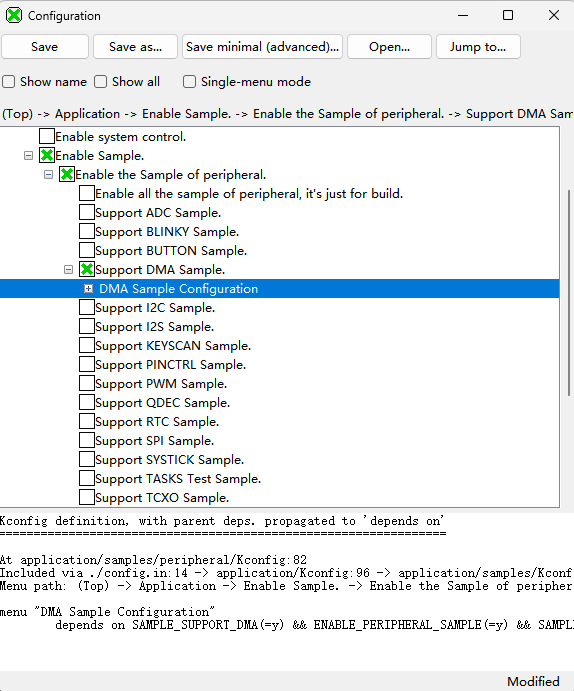574x691 pixels.
Task: Collapse the Enable Sample tree node
Action: click(28, 156)
